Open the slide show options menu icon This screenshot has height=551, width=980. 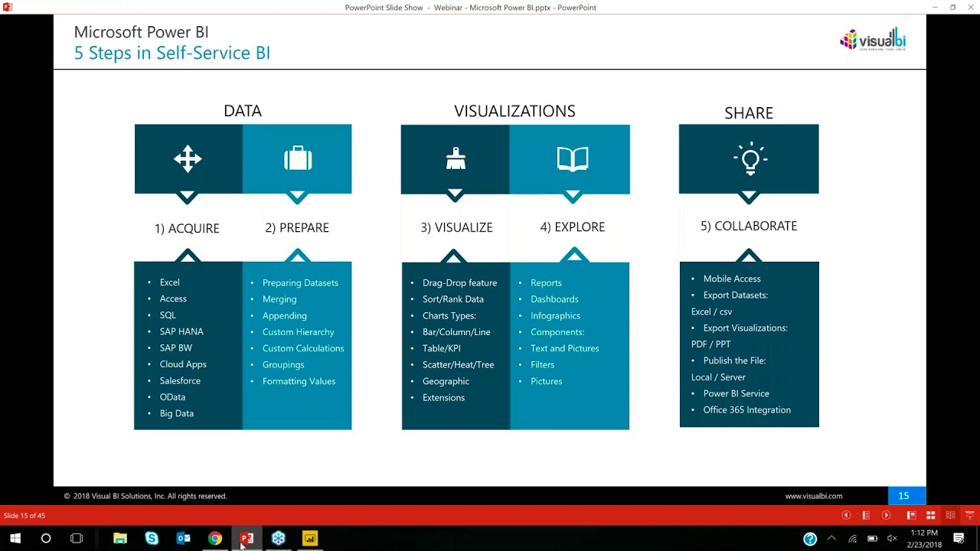[866, 515]
